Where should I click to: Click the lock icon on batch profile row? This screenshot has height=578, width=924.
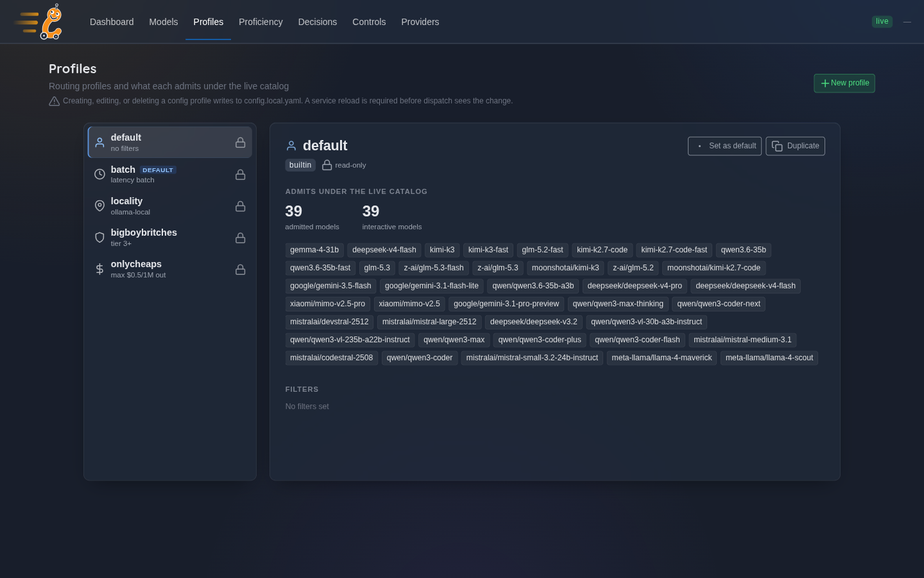pyautogui.click(x=240, y=174)
